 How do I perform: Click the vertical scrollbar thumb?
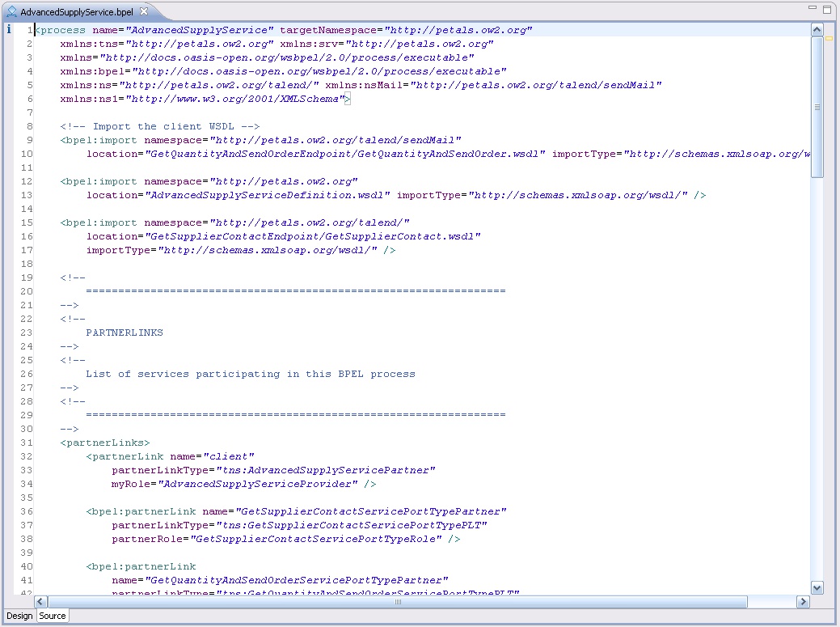point(817,105)
